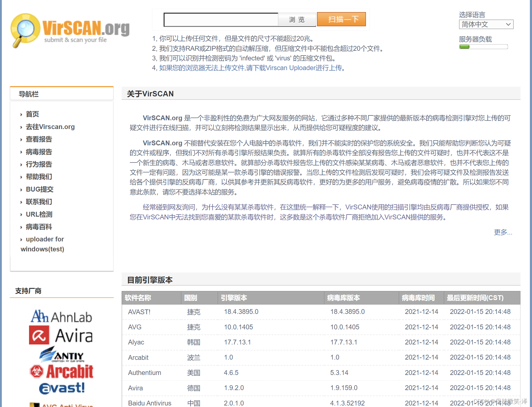Open 查看报告 navigation item

click(39, 139)
